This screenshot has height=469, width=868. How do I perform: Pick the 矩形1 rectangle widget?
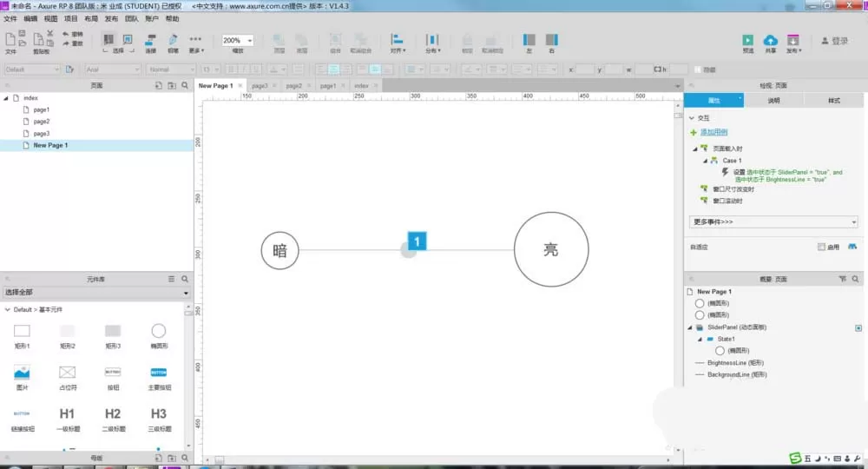(x=22, y=336)
